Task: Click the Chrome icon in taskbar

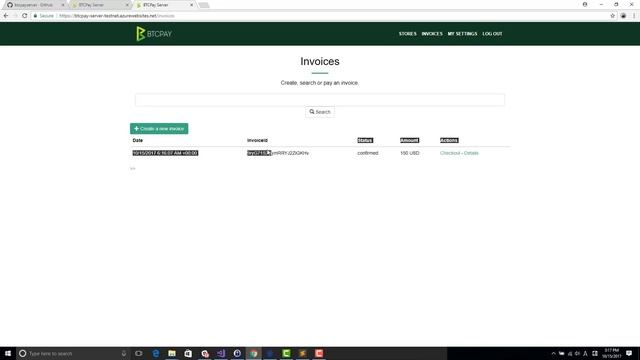Action: point(253,353)
